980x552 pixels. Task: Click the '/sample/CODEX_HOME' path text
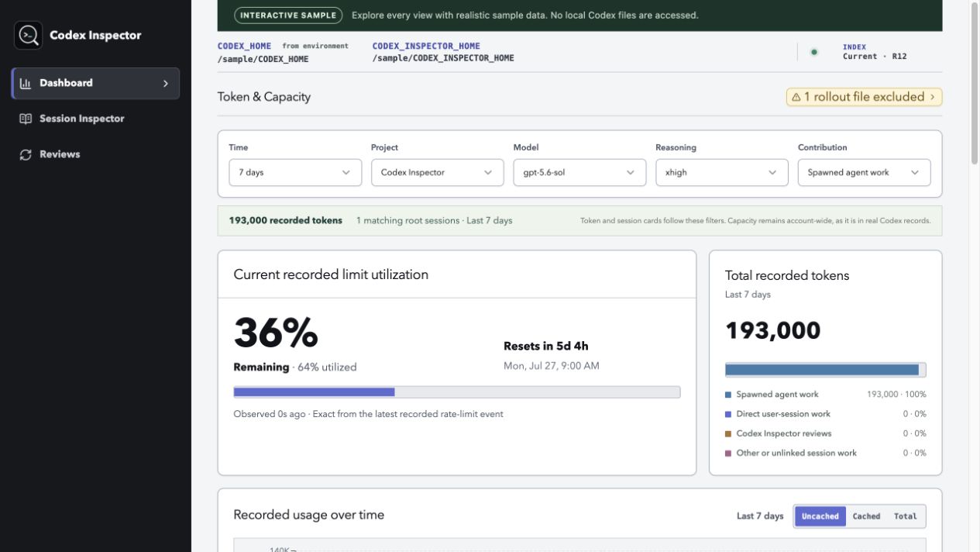263,58
